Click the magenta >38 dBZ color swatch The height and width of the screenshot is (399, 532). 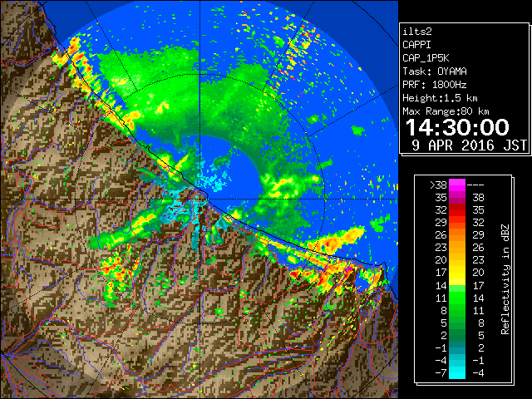[457, 185]
